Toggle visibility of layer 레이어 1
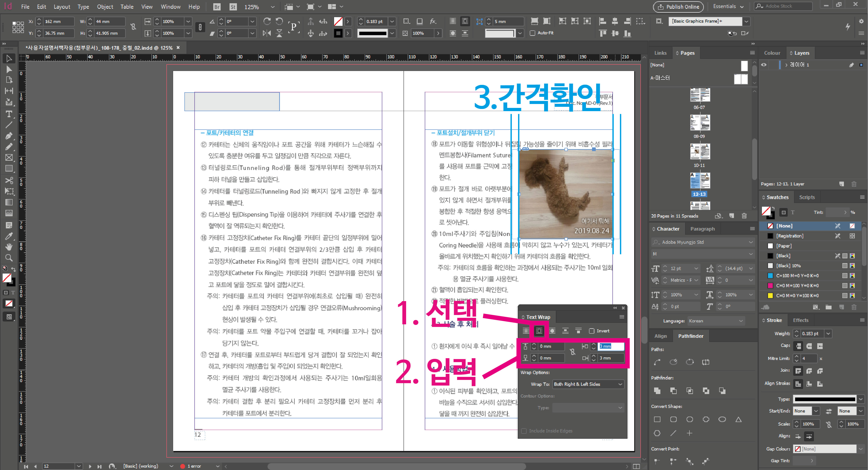The height and width of the screenshot is (470, 868). pyautogui.click(x=764, y=65)
